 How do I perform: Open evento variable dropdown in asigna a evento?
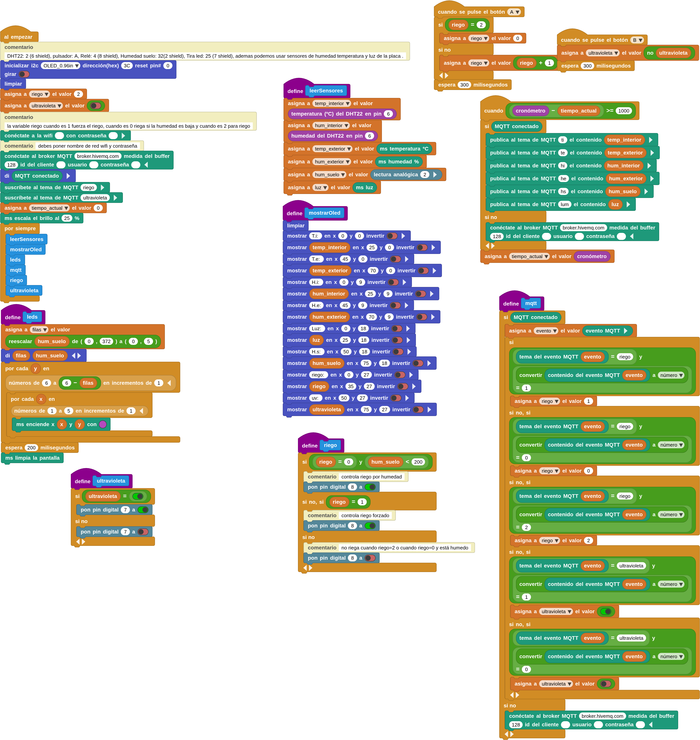546,331
